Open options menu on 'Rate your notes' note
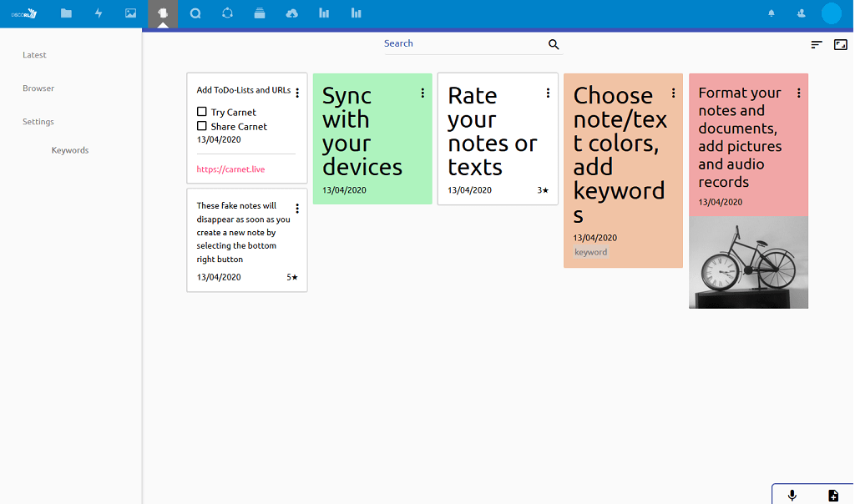Image resolution: width=855 pixels, height=504 pixels. tap(548, 93)
